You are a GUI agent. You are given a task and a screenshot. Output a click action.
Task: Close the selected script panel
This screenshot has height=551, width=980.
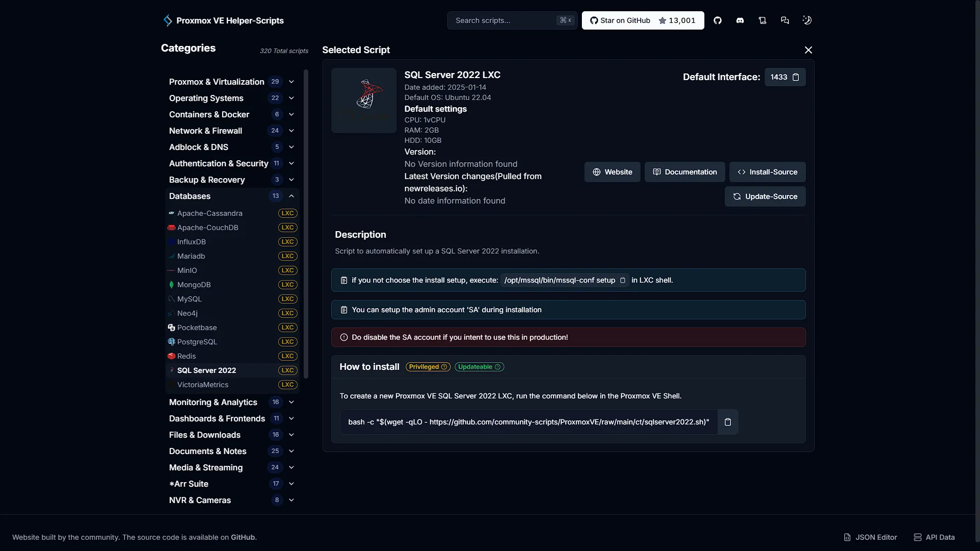tap(808, 50)
